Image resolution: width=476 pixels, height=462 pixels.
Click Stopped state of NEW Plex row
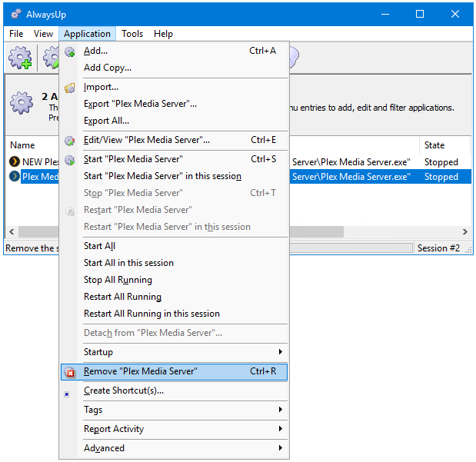tap(441, 162)
